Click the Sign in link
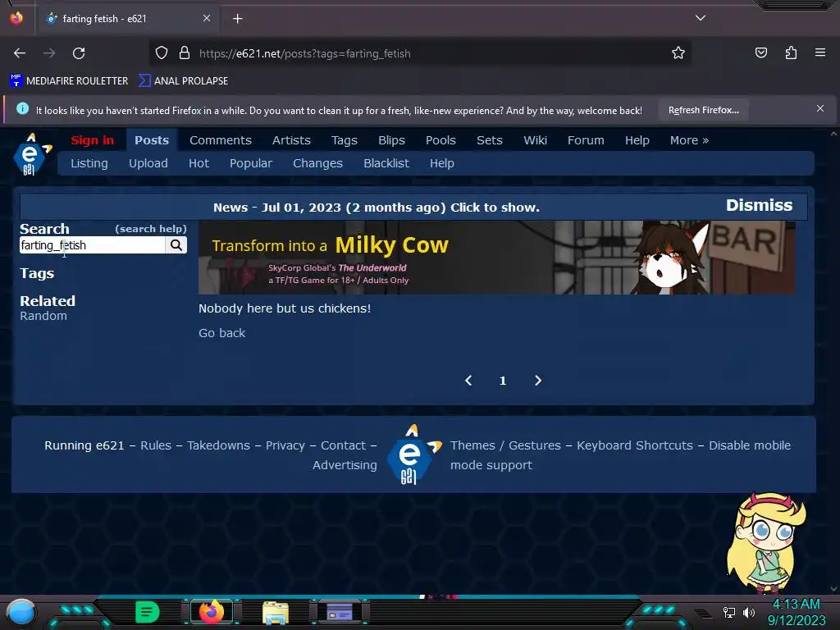The image size is (840, 630). point(92,140)
